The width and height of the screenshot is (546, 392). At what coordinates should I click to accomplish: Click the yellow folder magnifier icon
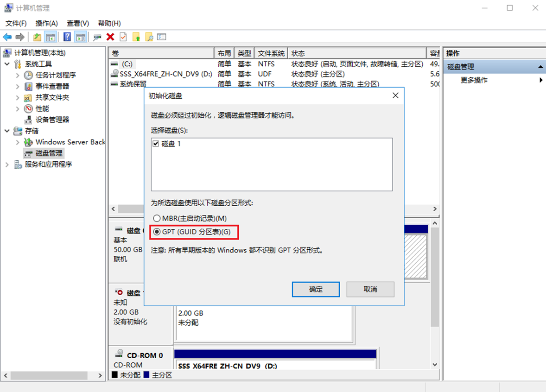[x=149, y=37]
